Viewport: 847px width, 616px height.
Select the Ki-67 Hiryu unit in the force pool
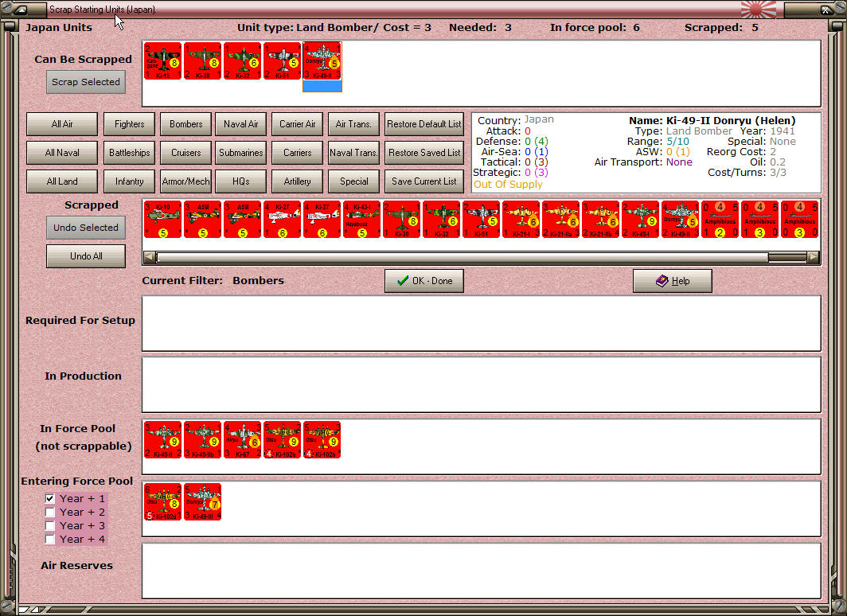(243, 440)
